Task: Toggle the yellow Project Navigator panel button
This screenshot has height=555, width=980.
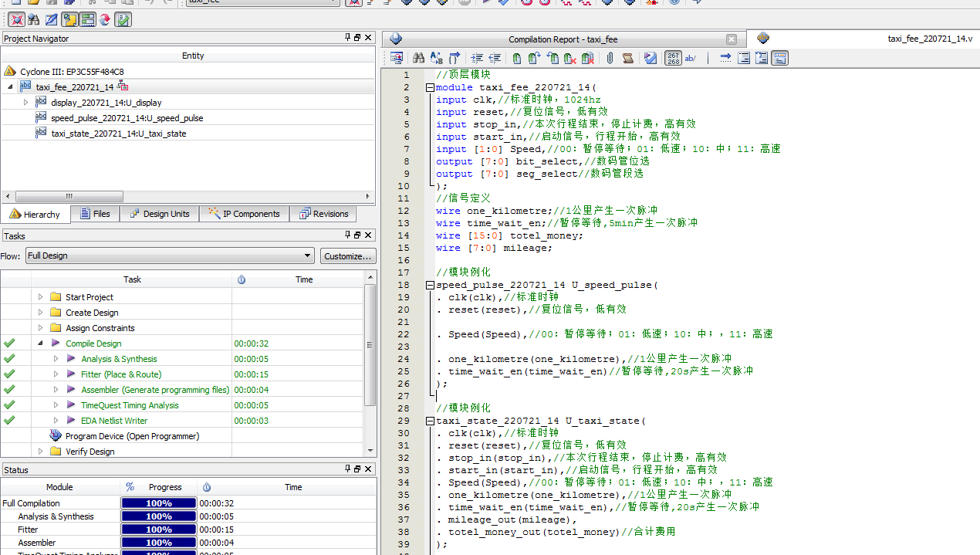Action: (x=69, y=19)
